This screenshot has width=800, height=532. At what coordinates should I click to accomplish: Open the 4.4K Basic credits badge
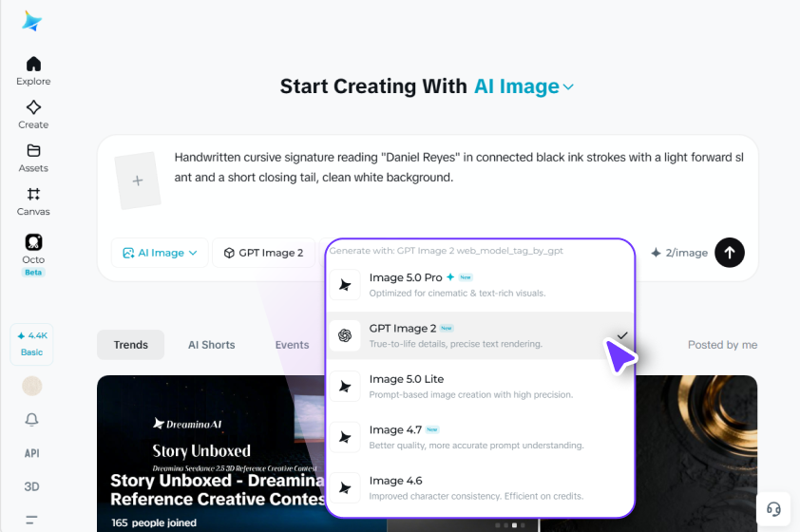click(31, 344)
